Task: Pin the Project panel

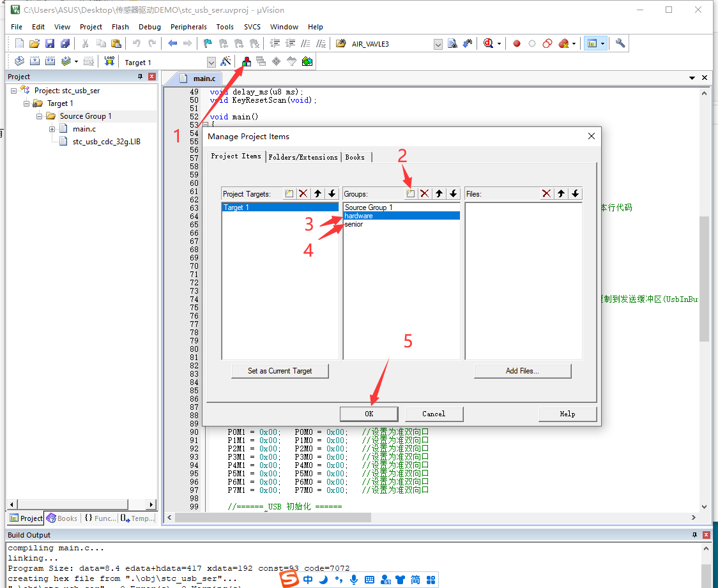Action: (x=140, y=77)
